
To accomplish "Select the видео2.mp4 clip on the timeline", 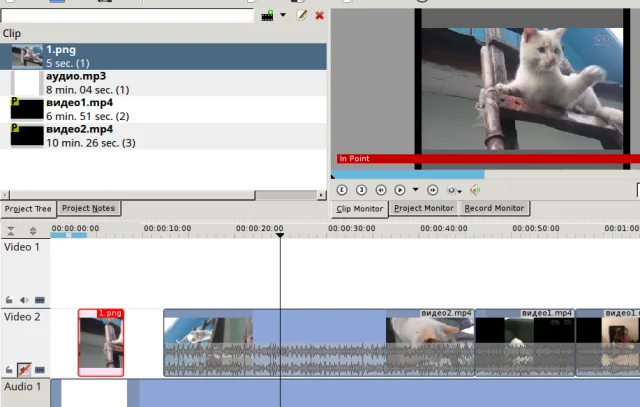I will (x=319, y=343).
